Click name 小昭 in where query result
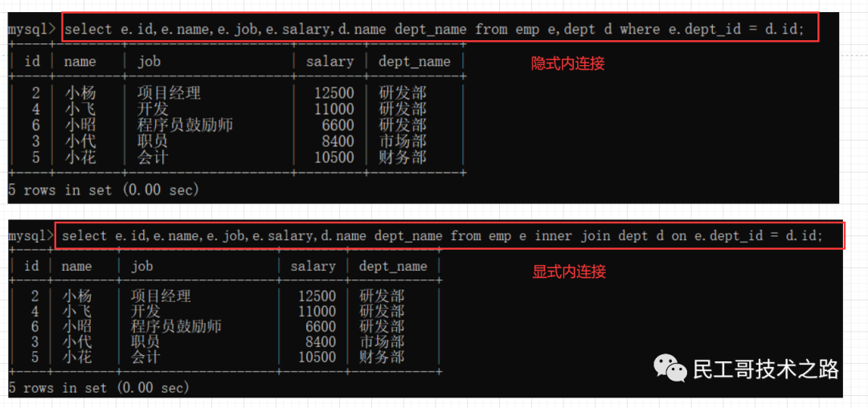868x408 pixels. (x=80, y=125)
